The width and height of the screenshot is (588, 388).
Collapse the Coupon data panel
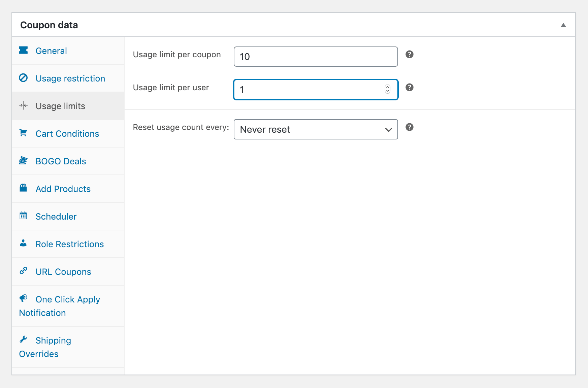click(563, 25)
